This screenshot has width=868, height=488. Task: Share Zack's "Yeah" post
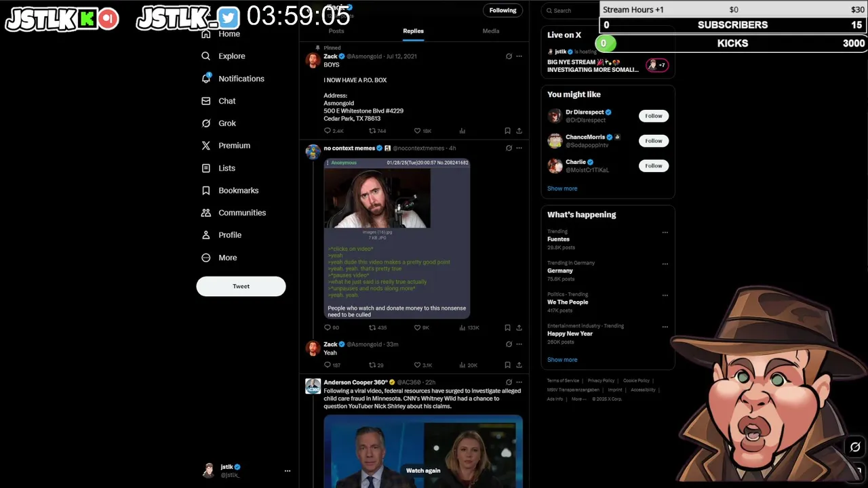point(519,365)
